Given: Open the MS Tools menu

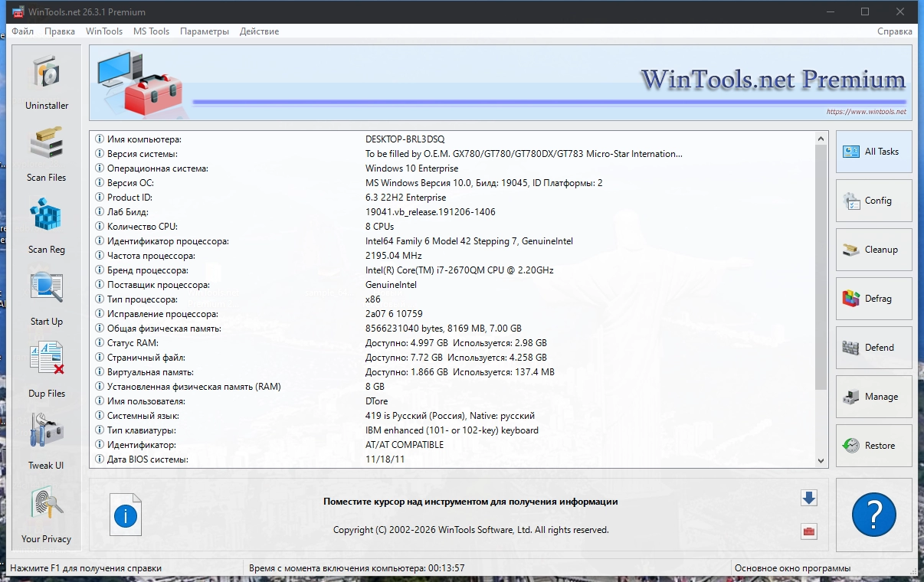Looking at the screenshot, I should coord(151,31).
